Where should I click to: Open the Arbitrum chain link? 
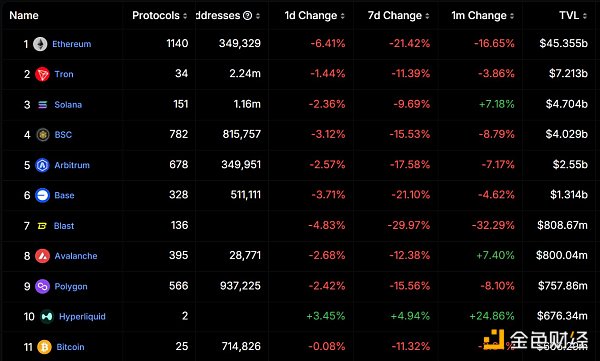pyautogui.click(x=72, y=165)
